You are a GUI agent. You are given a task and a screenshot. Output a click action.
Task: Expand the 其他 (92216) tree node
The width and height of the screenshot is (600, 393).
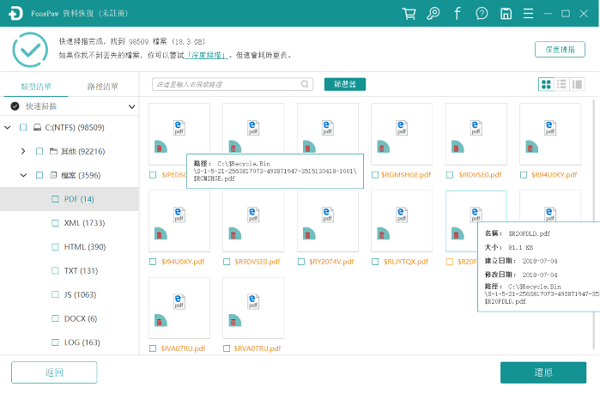pyautogui.click(x=23, y=152)
